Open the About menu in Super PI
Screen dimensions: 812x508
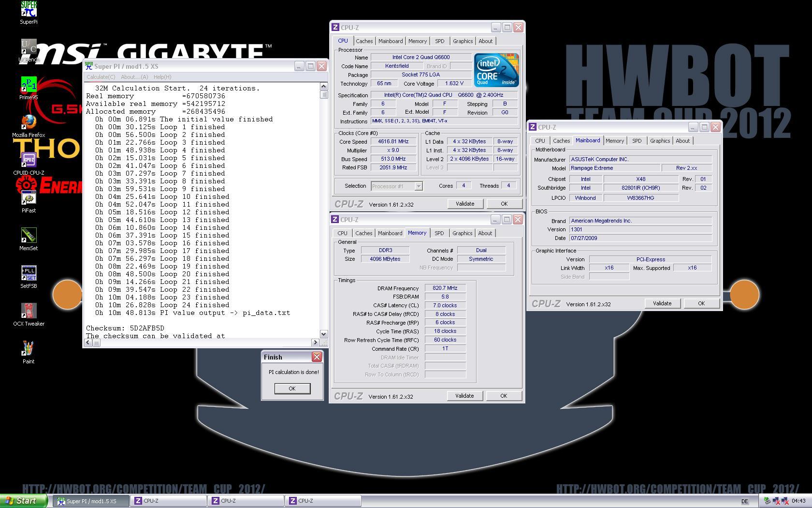[134, 77]
